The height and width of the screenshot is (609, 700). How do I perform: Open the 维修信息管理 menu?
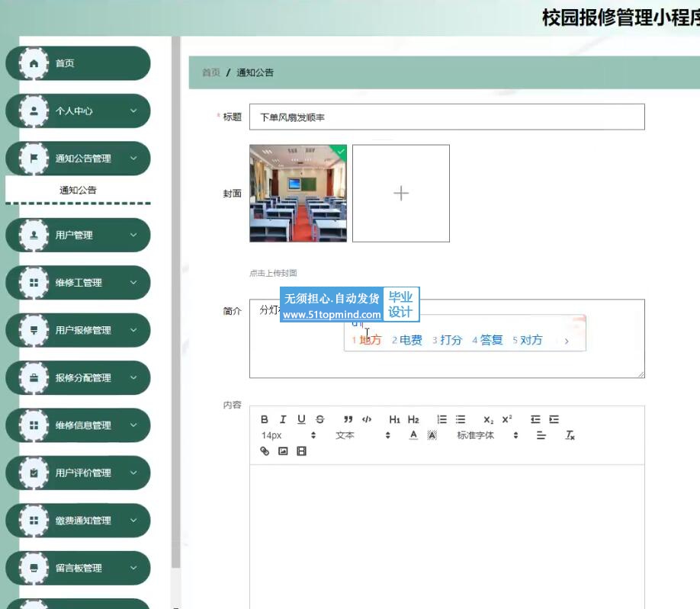[78, 425]
